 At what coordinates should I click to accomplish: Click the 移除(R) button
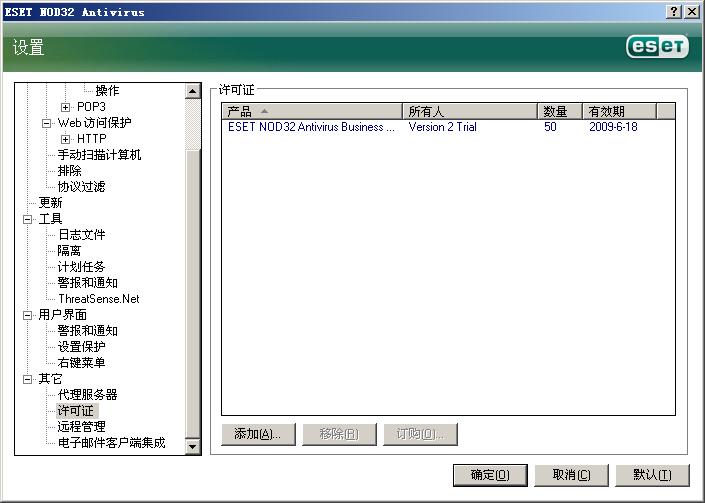tap(339, 434)
